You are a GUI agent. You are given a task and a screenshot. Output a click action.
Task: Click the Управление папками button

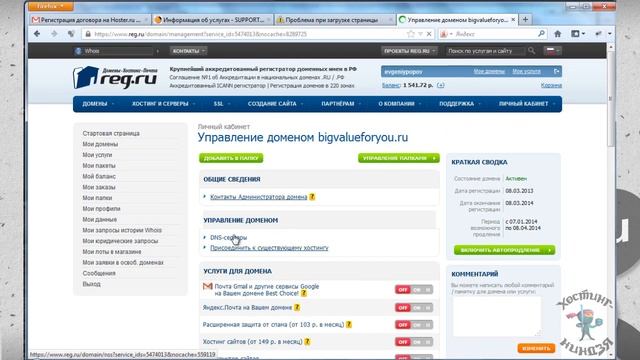pos(399,158)
